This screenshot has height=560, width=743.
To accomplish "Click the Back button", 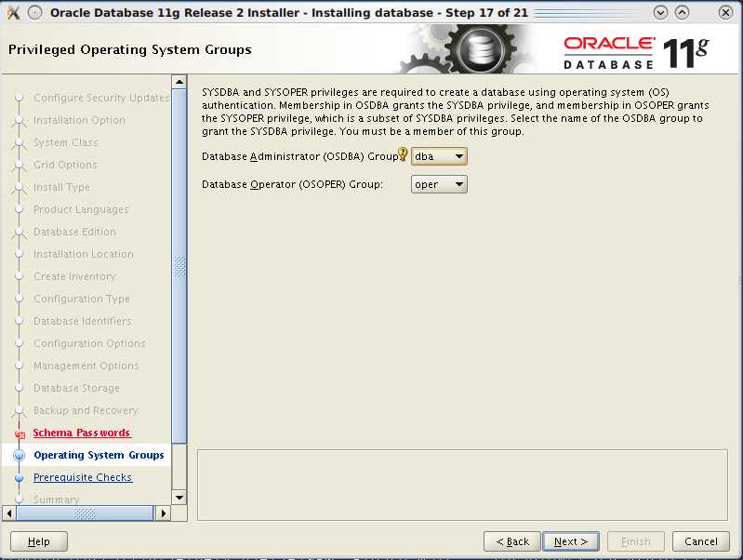I will [x=511, y=541].
